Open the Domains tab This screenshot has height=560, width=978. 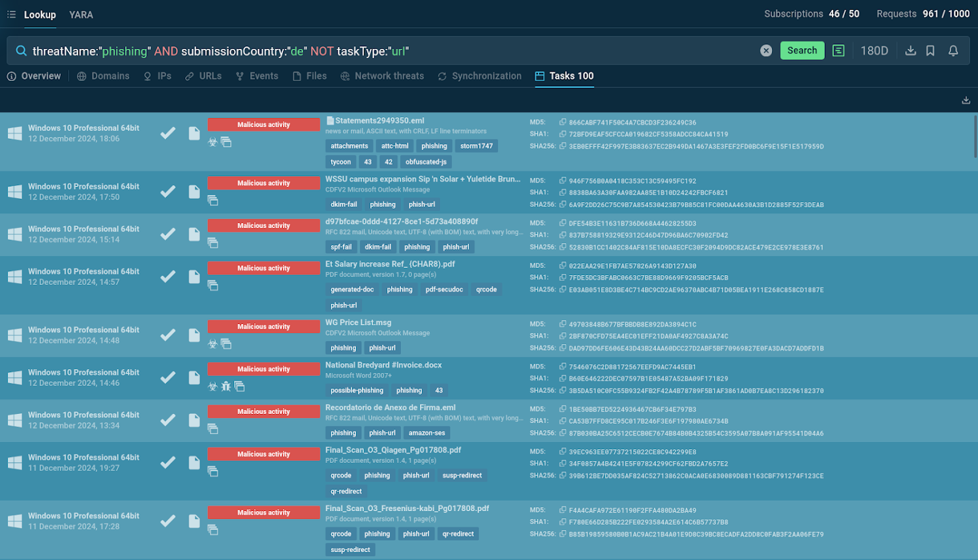(x=103, y=76)
